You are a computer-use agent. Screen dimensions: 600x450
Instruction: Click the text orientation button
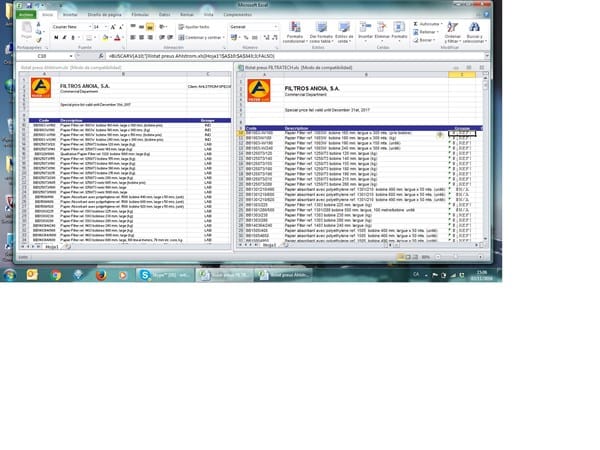pyautogui.click(x=163, y=26)
